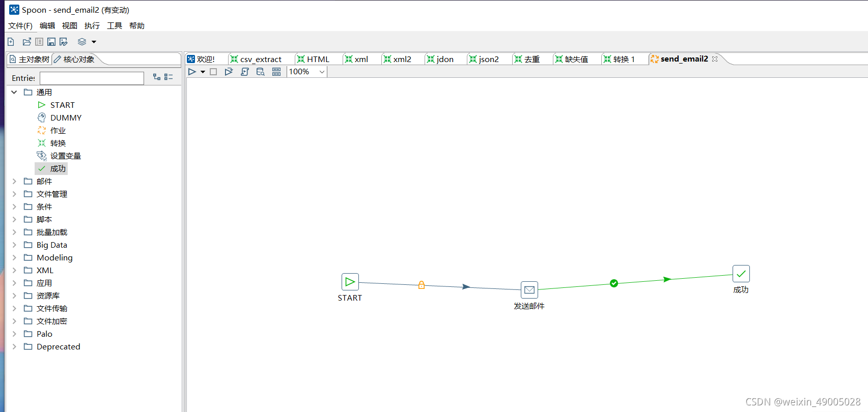
Task: Click the expand all tree icon
Action: click(x=157, y=77)
